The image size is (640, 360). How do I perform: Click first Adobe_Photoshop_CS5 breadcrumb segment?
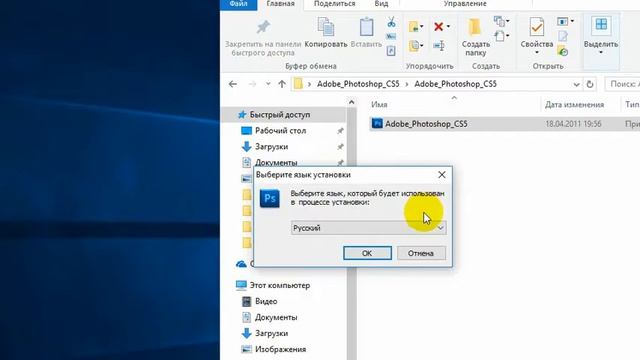(x=358, y=84)
